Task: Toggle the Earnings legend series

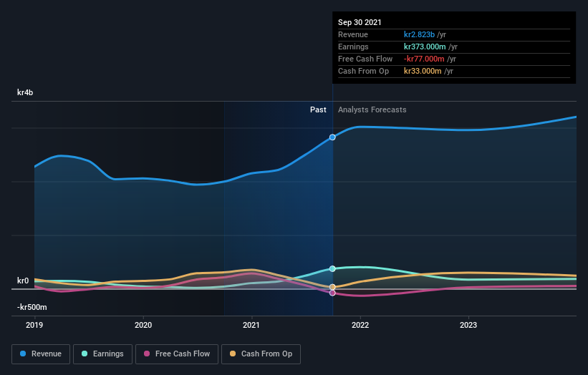Action: [x=102, y=354]
